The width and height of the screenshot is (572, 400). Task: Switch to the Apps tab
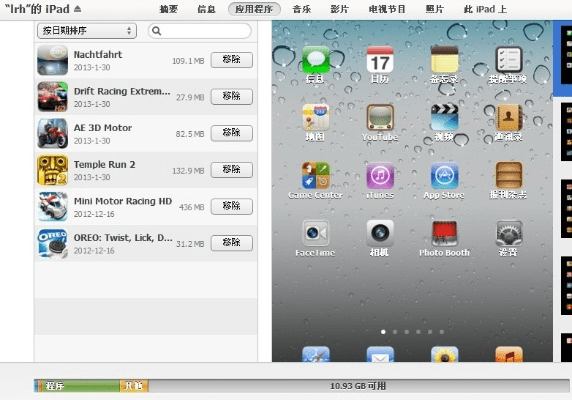click(254, 9)
